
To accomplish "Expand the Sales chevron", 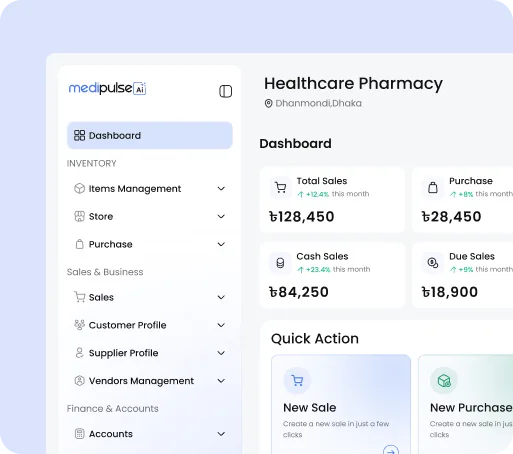I will click(x=221, y=297).
